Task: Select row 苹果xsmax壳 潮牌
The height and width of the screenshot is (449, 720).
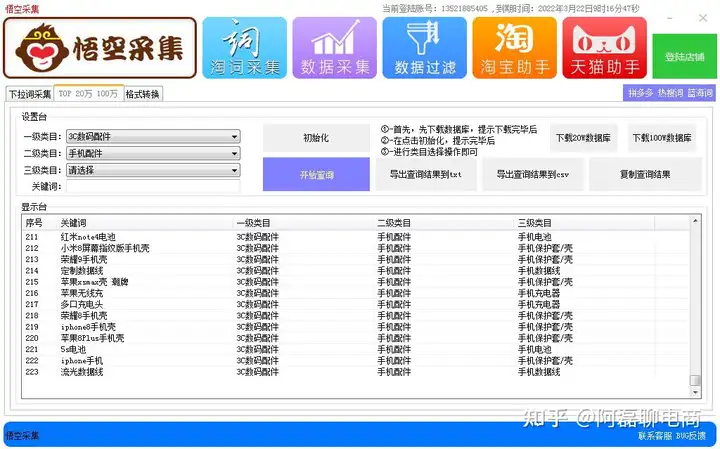Action: (x=356, y=282)
